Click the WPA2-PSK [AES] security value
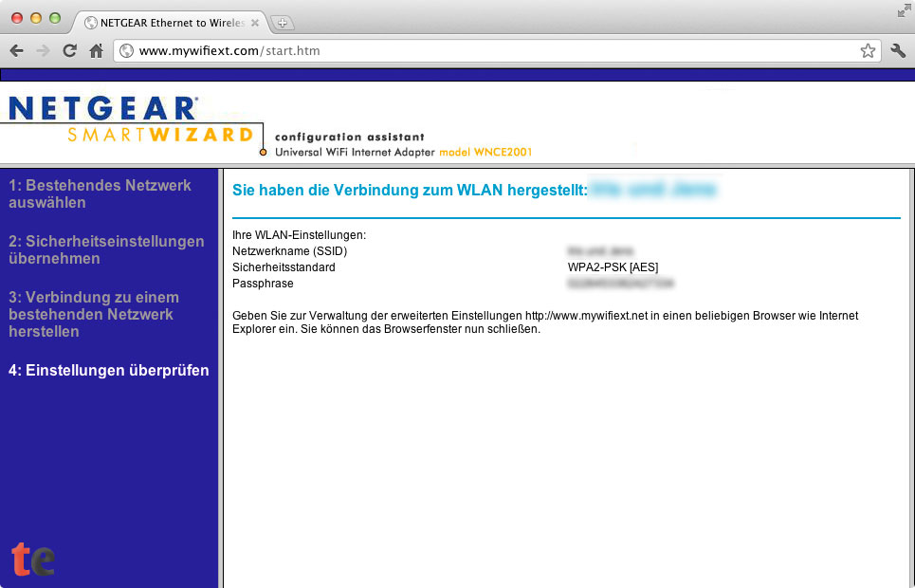Viewport: 915px width, 588px height. click(x=613, y=267)
